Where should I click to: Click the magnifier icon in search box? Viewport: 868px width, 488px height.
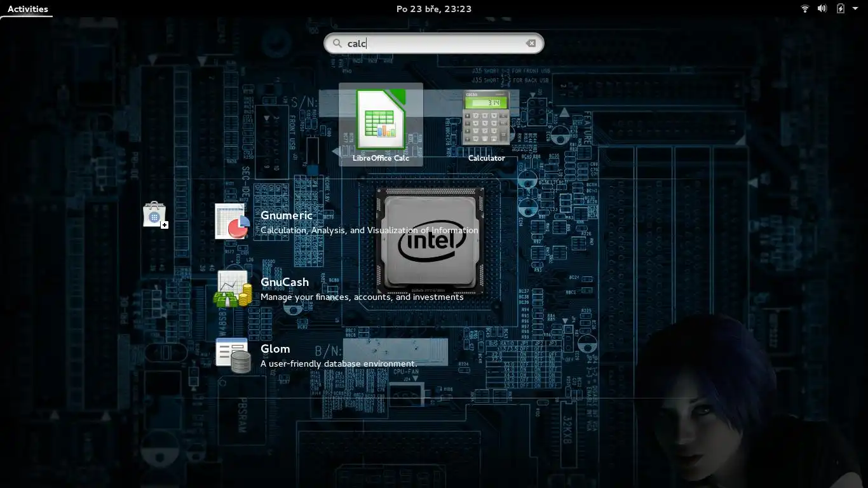pyautogui.click(x=337, y=43)
